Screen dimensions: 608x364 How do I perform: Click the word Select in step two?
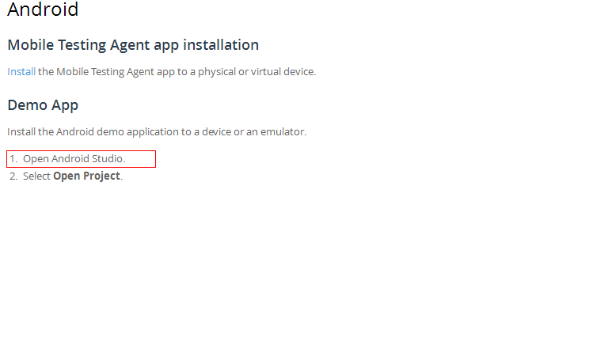[36, 176]
